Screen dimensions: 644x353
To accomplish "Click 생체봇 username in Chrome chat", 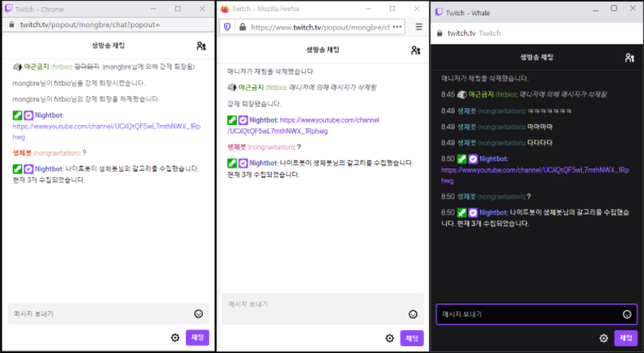I will 22,153.
